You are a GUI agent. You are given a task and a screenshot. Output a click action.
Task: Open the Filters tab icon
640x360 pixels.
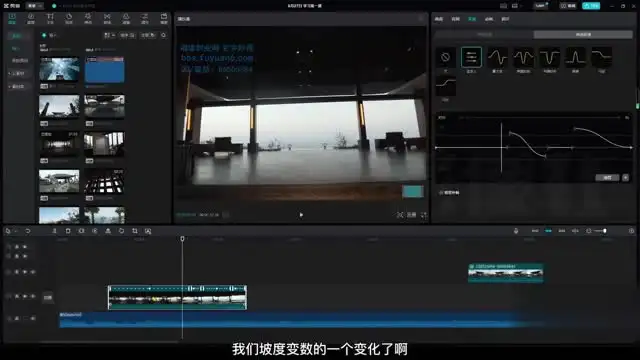pos(126,18)
